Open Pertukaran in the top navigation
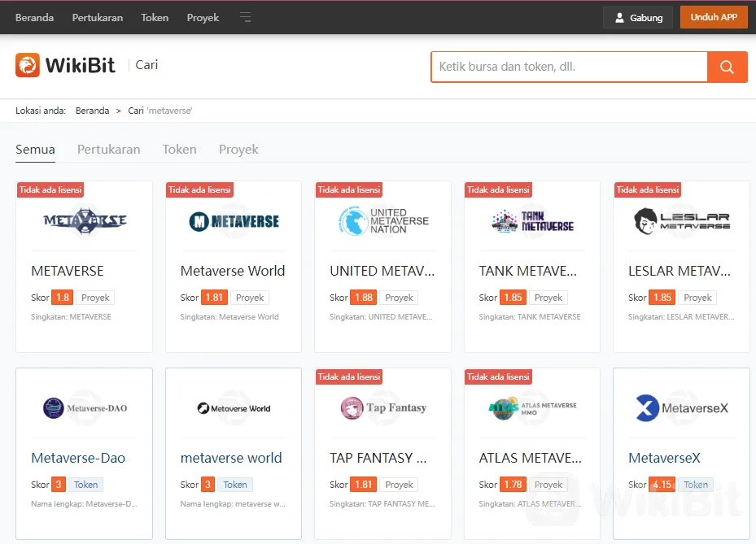The image size is (756, 544). point(98,18)
